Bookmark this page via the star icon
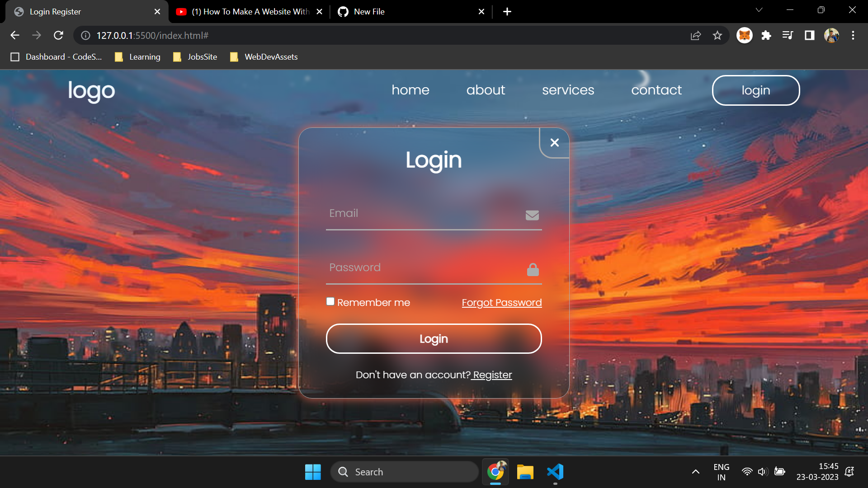Viewport: 868px width, 488px height. 717,35
